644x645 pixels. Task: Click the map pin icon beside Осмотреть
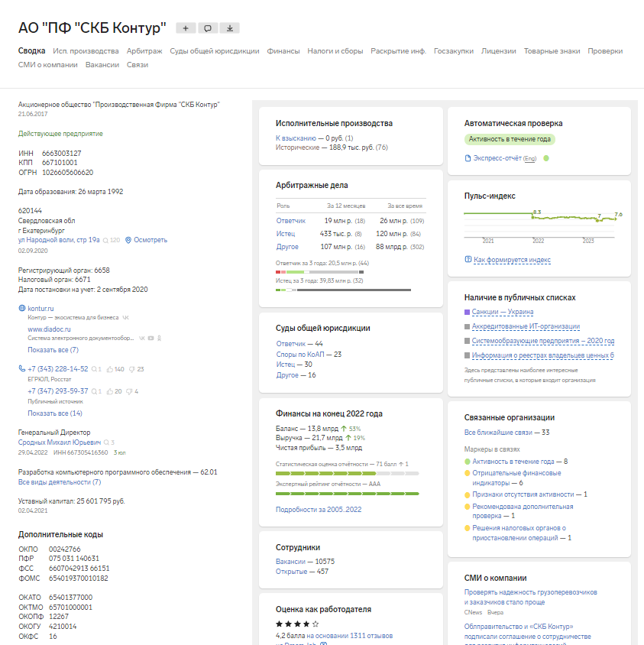pyautogui.click(x=128, y=240)
